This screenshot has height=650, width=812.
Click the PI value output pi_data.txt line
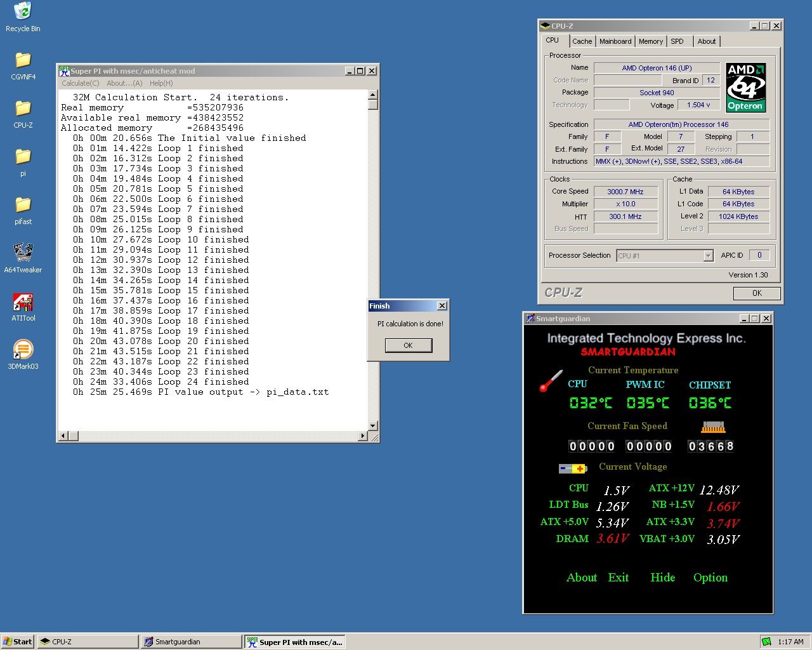[x=200, y=392]
